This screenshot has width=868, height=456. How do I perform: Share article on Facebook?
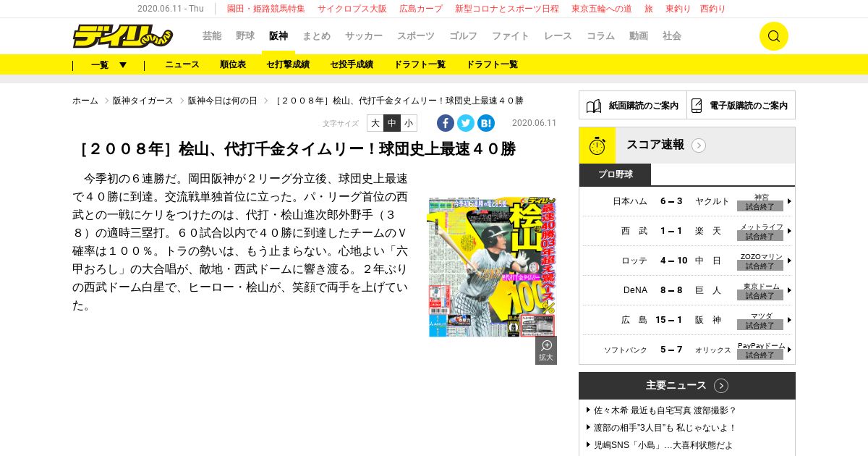(x=446, y=123)
